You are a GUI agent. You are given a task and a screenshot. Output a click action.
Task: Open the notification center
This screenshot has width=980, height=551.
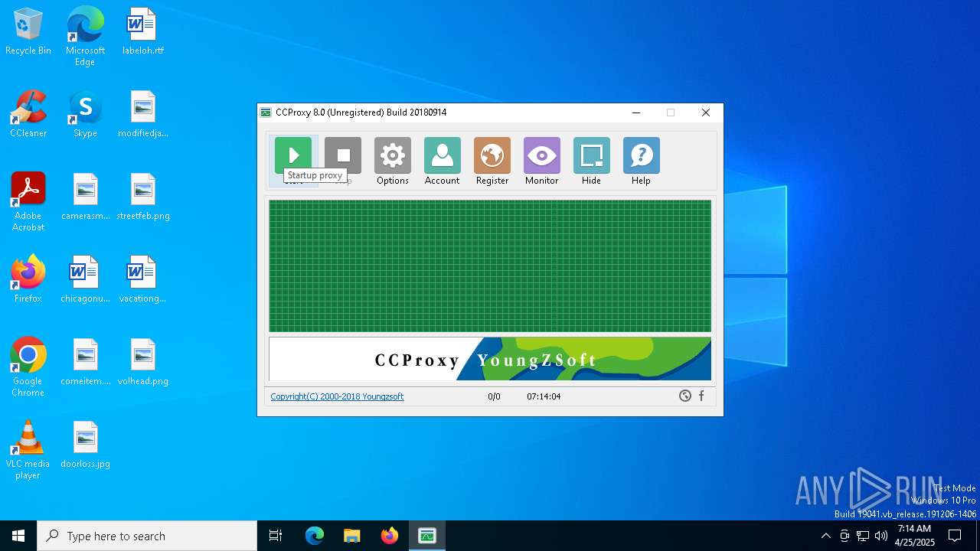pyautogui.click(x=955, y=536)
